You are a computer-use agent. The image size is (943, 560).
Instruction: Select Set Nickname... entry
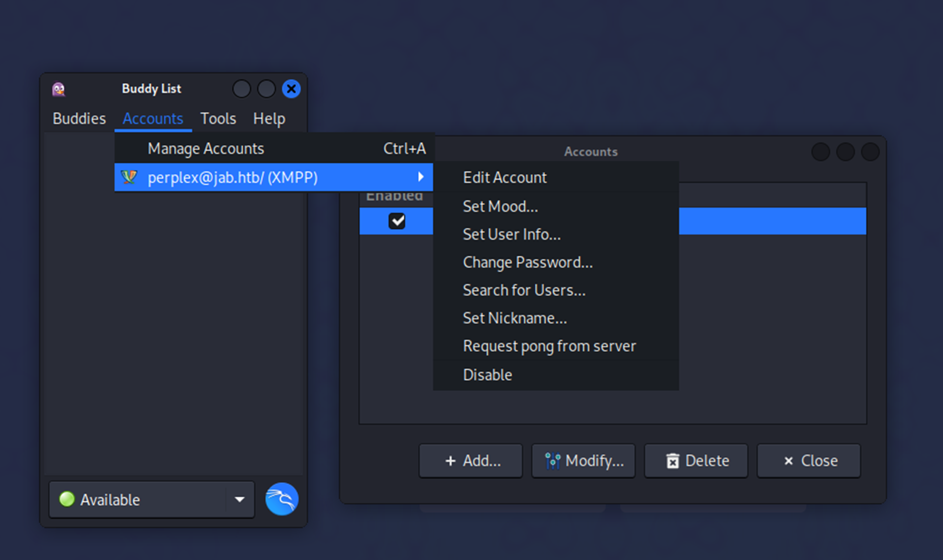click(x=556, y=318)
